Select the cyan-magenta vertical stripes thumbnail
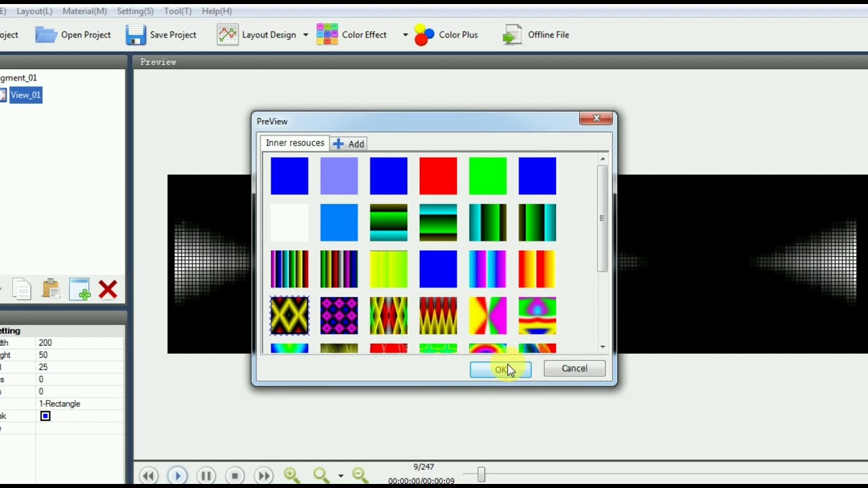Screen dimensions: 868x488 (x=488, y=269)
